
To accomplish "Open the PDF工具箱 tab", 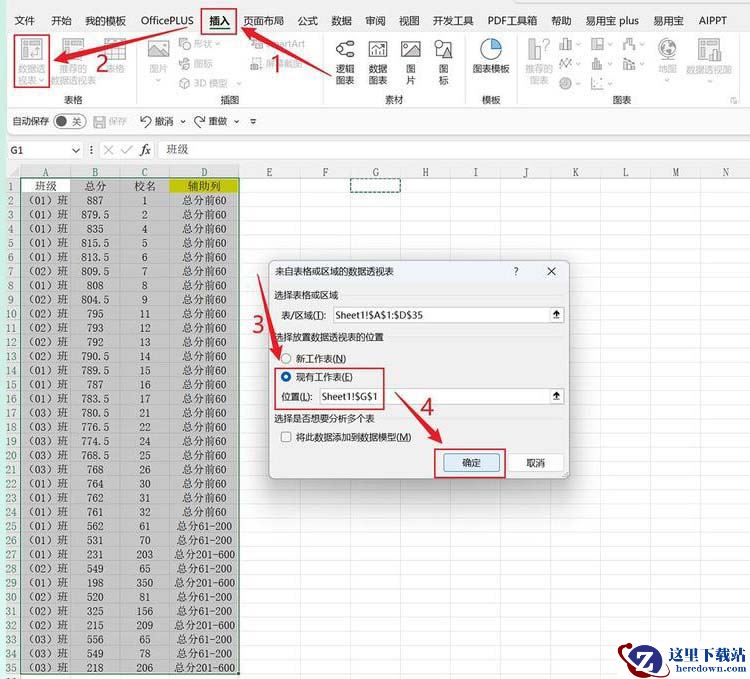I will pos(512,21).
